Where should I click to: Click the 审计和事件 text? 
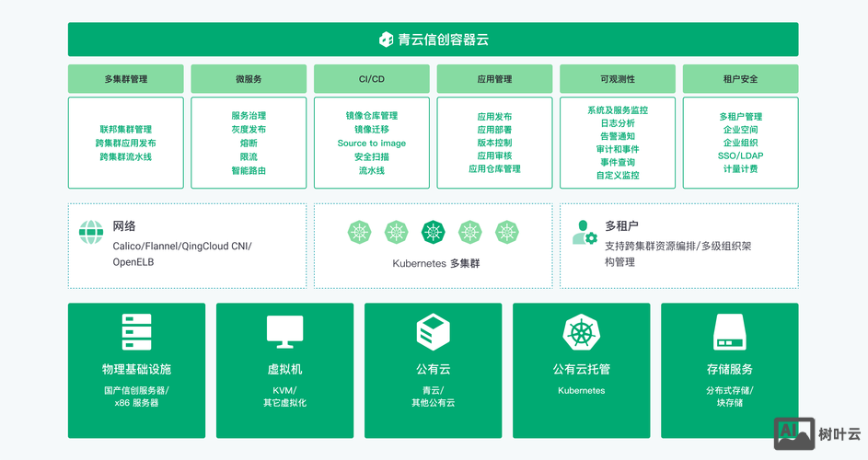[618, 149]
